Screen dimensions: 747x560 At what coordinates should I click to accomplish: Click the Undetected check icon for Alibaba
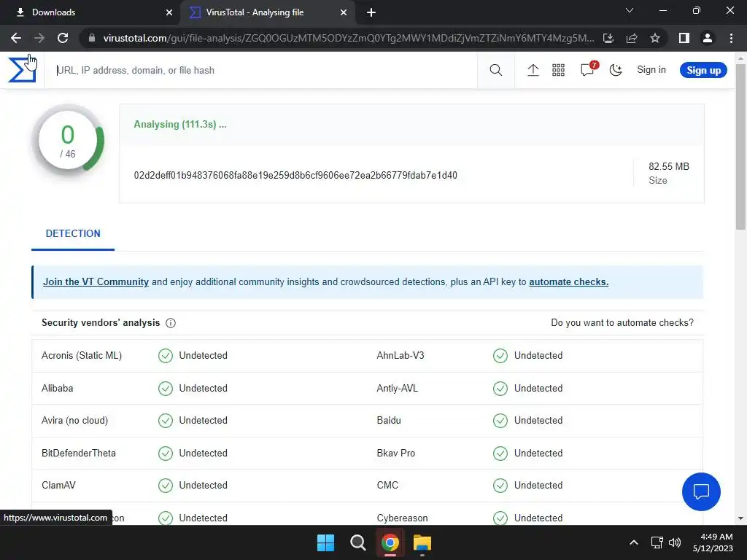pyautogui.click(x=166, y=389)
